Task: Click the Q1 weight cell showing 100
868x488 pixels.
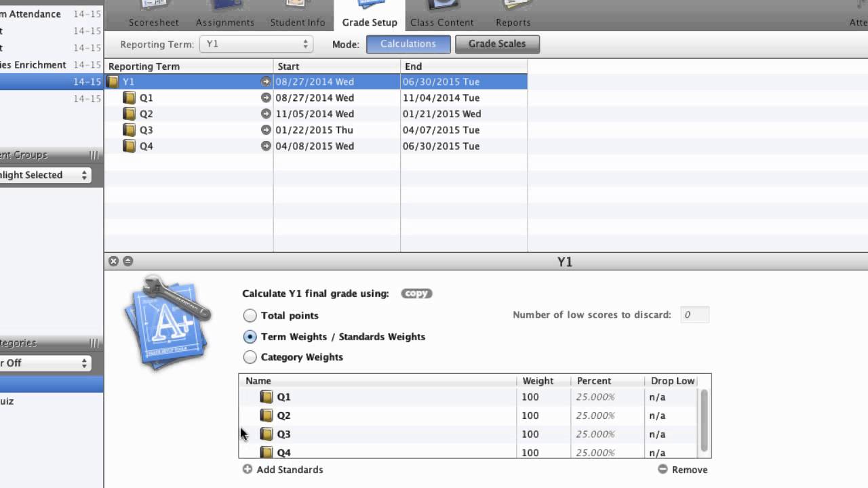Action: 543,397
